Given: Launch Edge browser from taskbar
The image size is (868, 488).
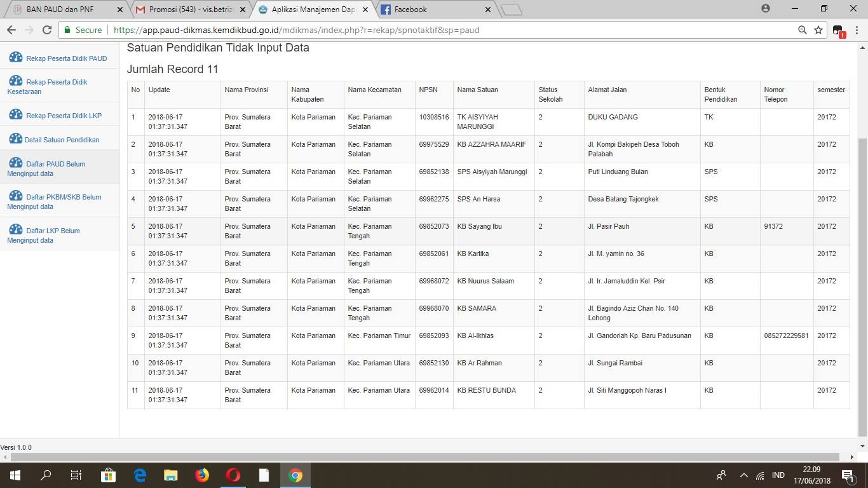Looking at the screenshot, I should coord(140,475).
